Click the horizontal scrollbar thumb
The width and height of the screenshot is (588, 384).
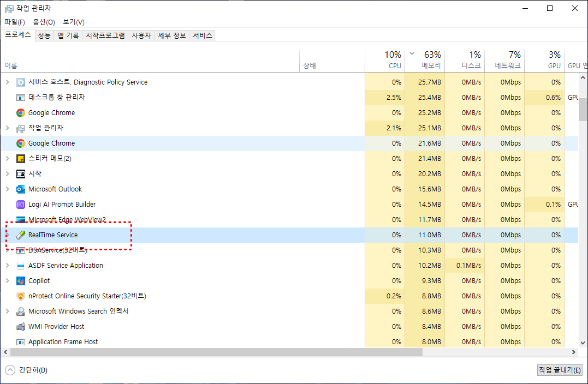pyautogui.click(x=216, y=352)
